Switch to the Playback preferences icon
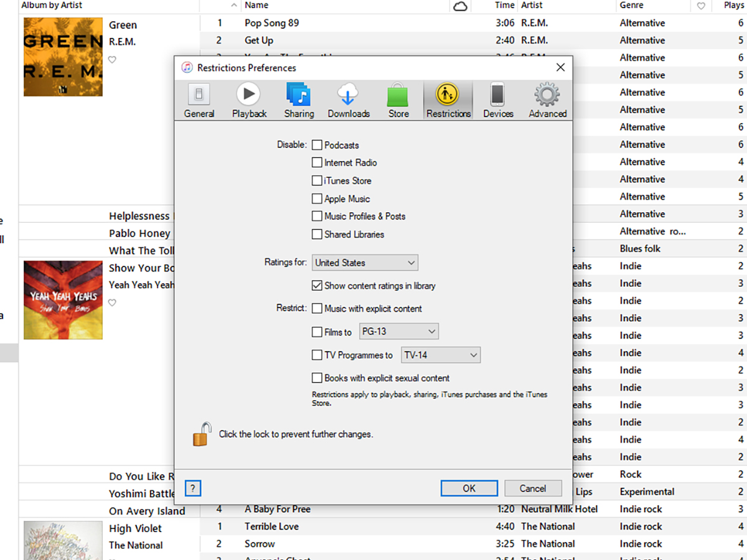This screenshot has width=747, height=560. pos(248,98)
